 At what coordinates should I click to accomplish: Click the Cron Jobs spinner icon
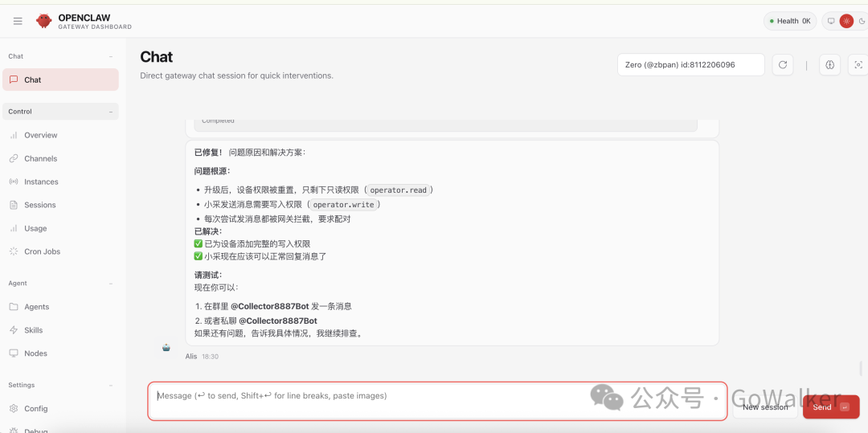14,251
